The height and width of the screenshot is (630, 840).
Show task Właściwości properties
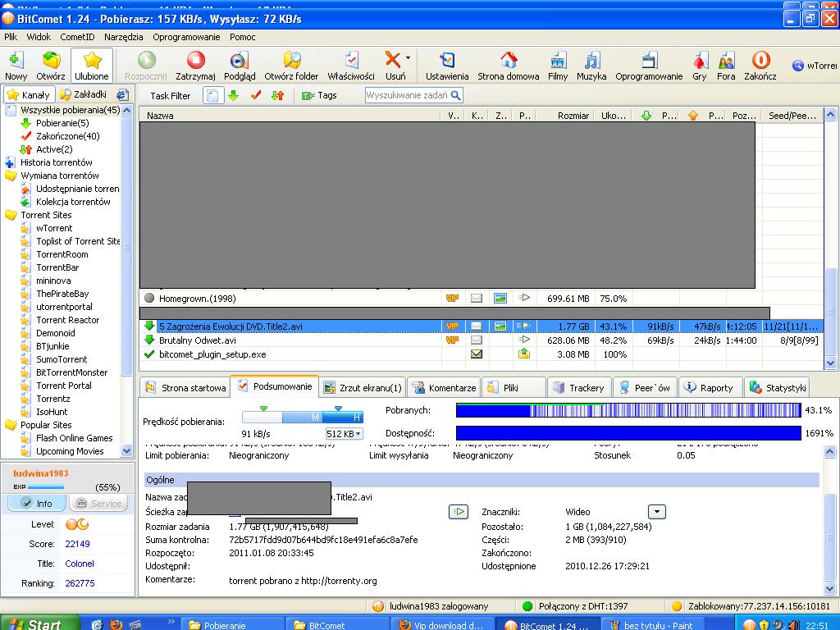point(351,66)
